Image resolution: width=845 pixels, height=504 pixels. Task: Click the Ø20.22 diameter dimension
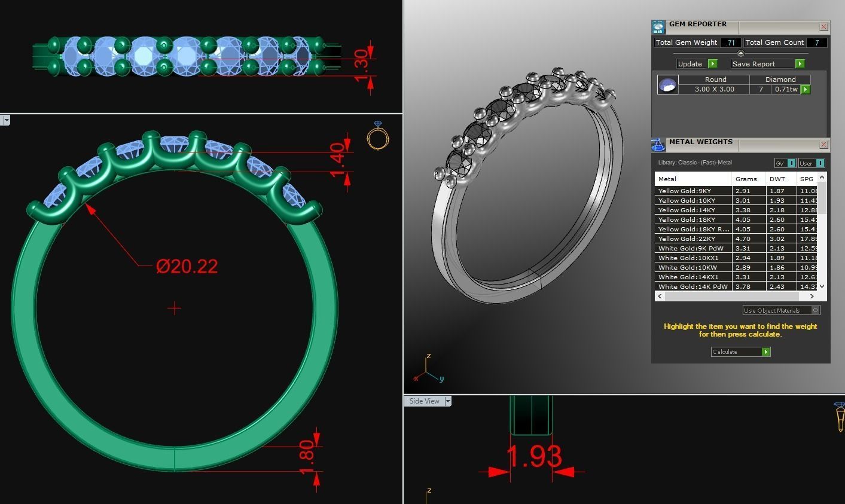[187, 266]
